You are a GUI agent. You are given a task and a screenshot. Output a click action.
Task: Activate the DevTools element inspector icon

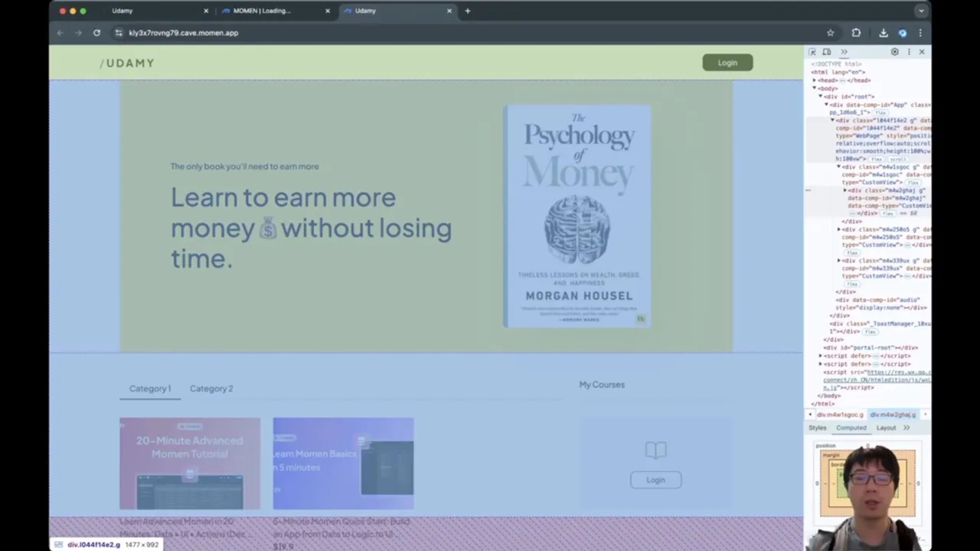tap(812, 52)
